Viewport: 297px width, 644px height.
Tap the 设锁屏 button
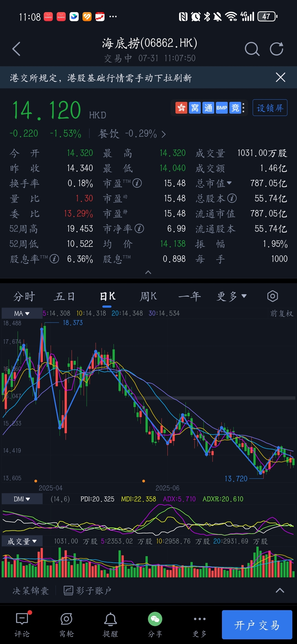[270, 108]
